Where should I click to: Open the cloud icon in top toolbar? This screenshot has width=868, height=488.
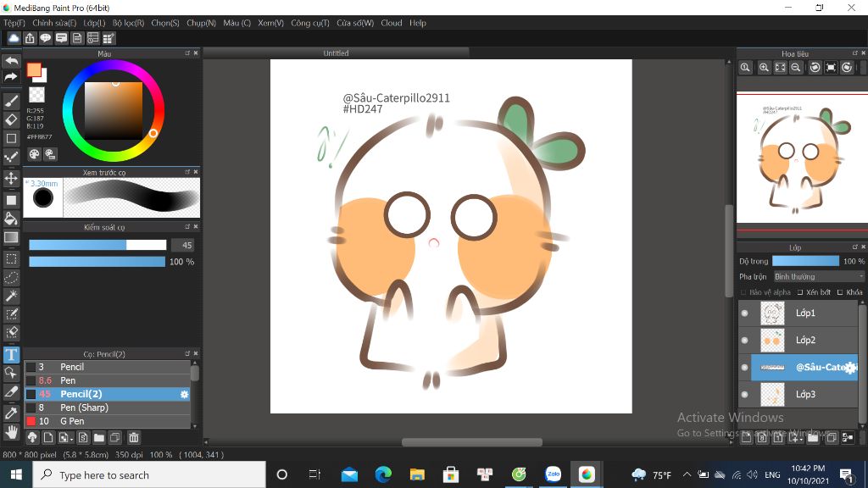(x=14, y=37)
